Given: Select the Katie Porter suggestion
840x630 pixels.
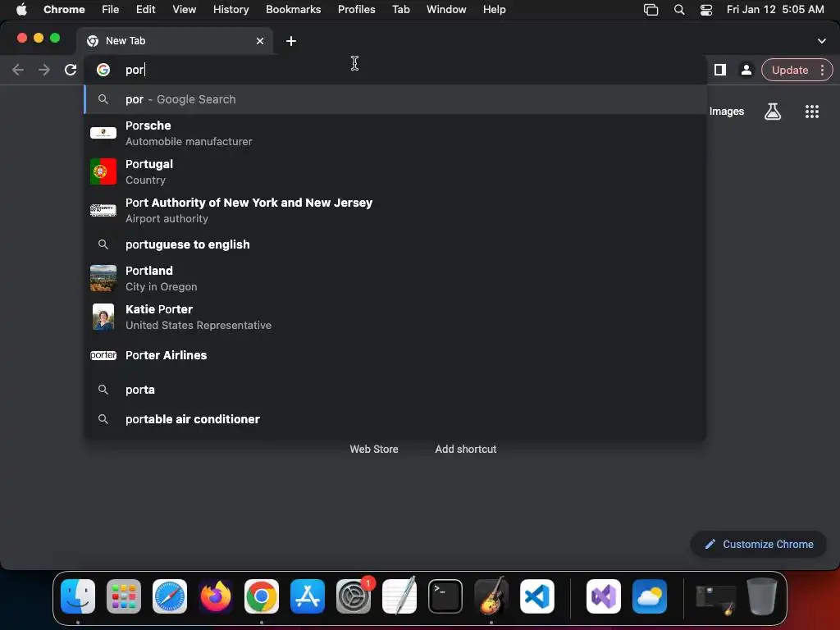Looking at the screenshot, I should coord(395,317).
